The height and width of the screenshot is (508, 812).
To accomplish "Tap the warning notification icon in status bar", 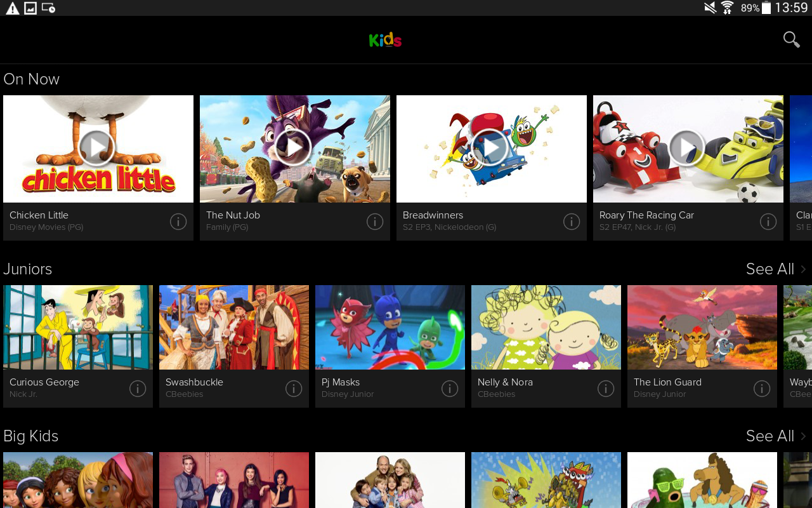I will (12, 8).
